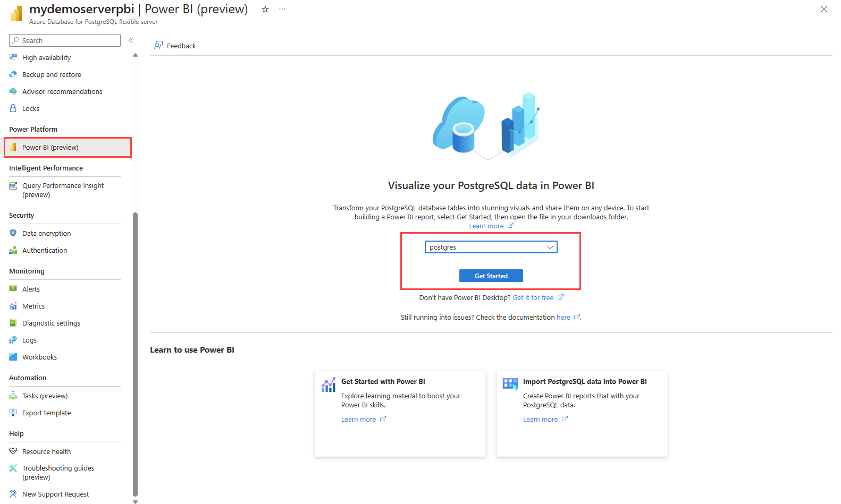Click the 'Intelligent Performance' section label

click(46, 168)
